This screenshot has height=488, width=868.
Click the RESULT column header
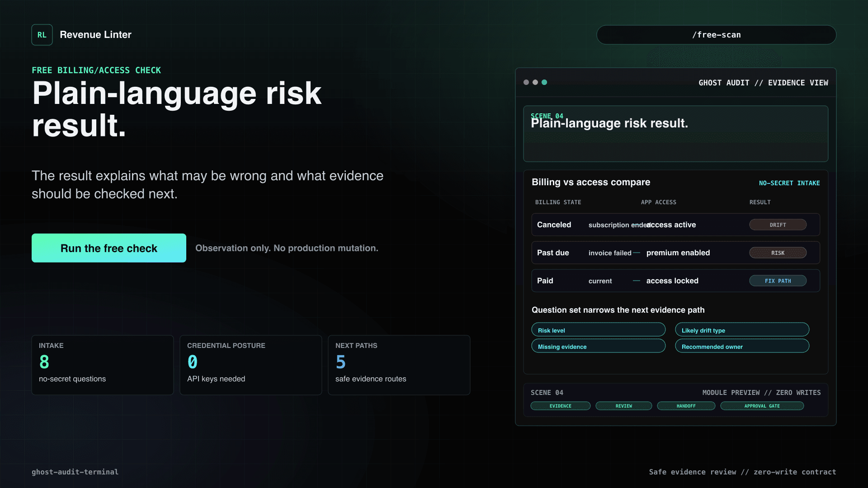click(760, 202)
